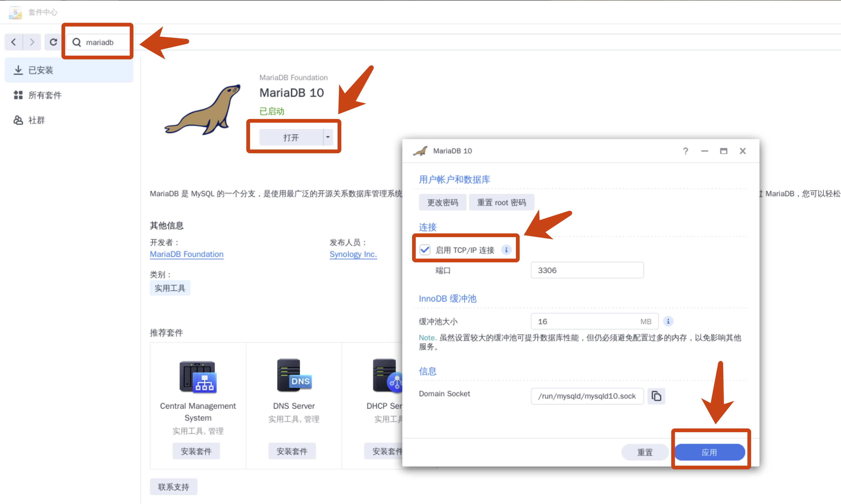Open help with the question mark icon

pos(685,151)
